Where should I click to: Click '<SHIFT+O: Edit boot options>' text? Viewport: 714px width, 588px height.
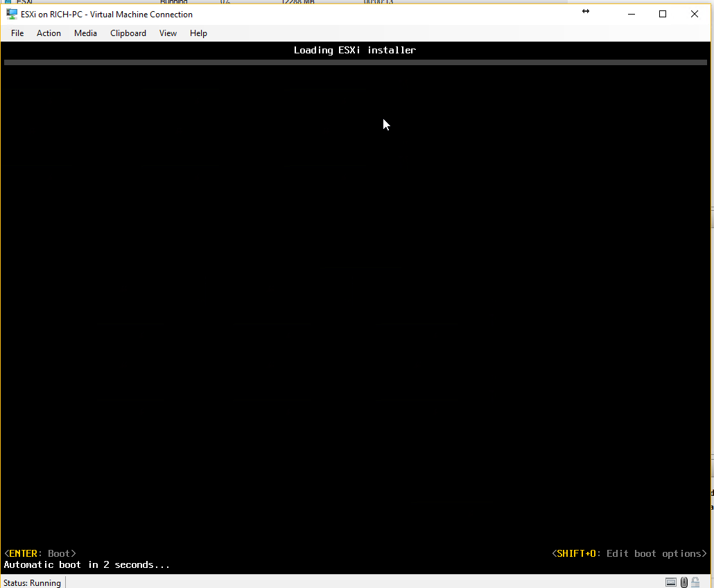(x=629, y=553)
